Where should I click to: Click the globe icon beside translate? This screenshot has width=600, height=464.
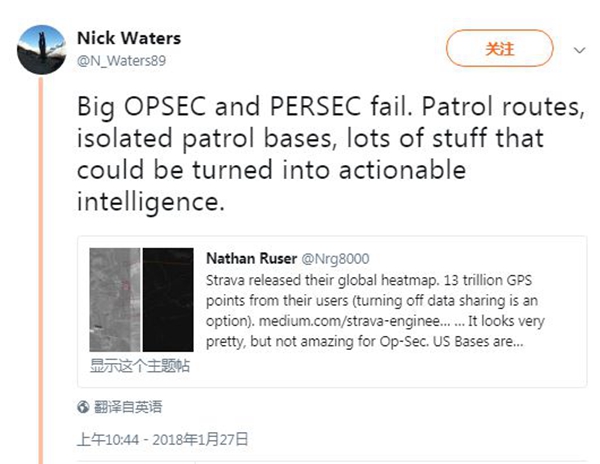(x=84, y=408)
